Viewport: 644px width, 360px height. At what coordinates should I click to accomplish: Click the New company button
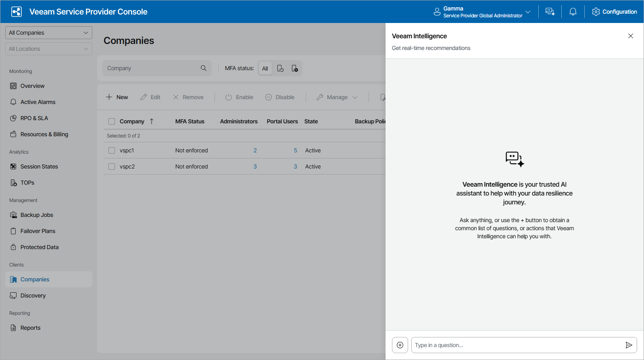coord(117,97)
